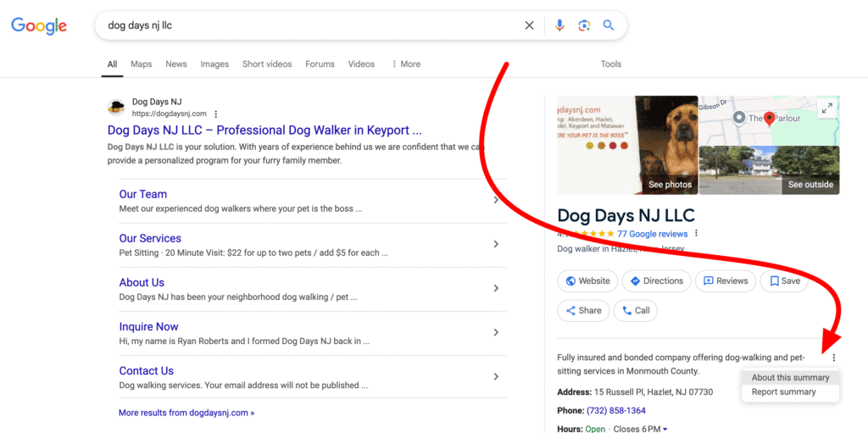The image size is (868, 433).
Task: Click the map thumbnail showing The Parlour
Action: click(x=770, y=120)
